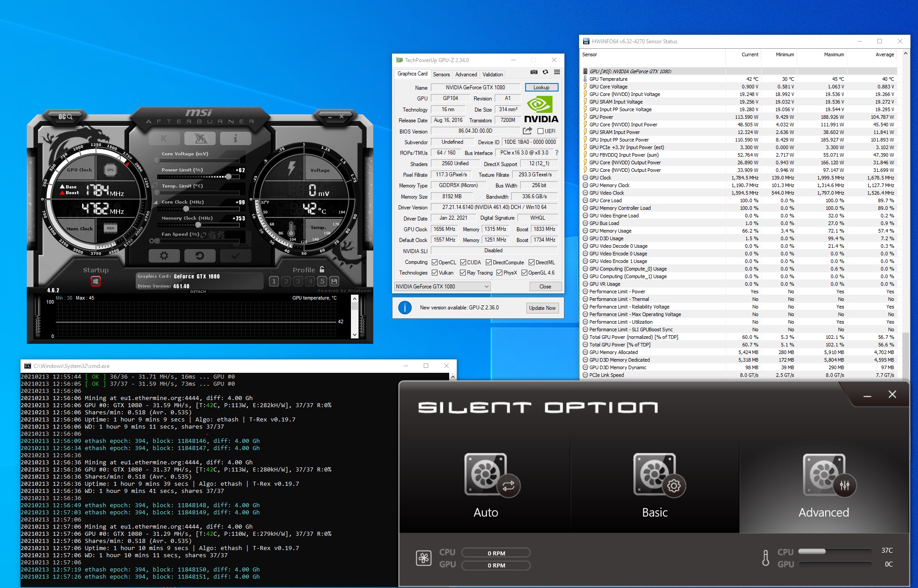Switch to the Validation tab in GPU-Z
The height and width of the screenshot is (588, 918).
(492, 75)
